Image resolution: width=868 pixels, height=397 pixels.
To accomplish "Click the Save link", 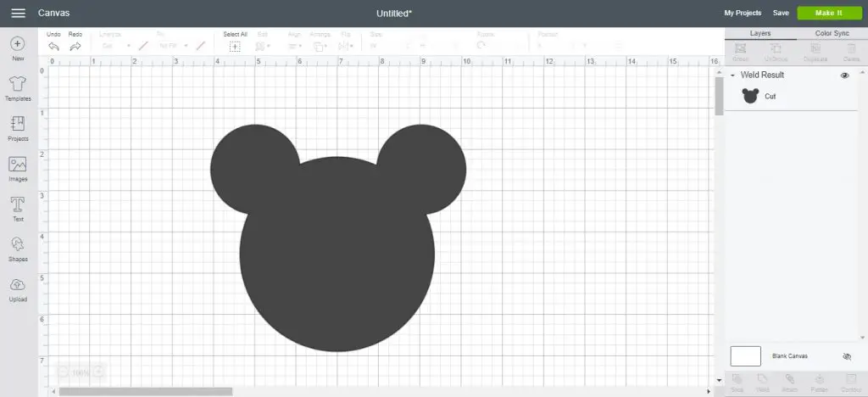I will (781, 13).
